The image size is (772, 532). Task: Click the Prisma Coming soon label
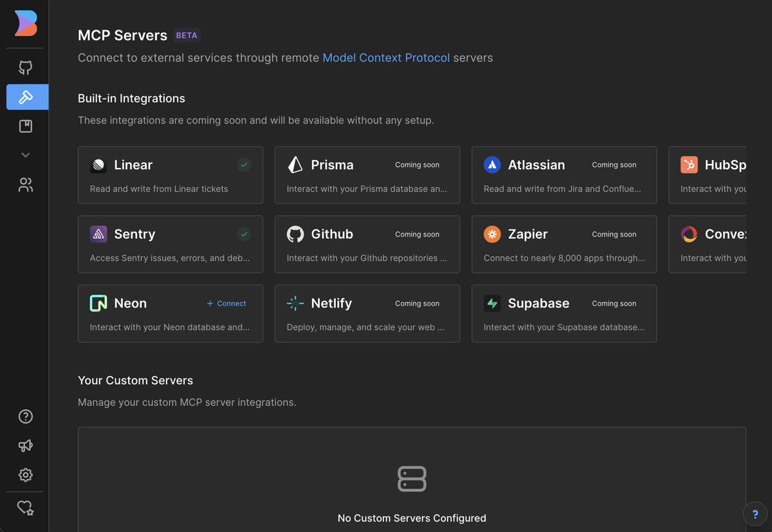[418, 165]
